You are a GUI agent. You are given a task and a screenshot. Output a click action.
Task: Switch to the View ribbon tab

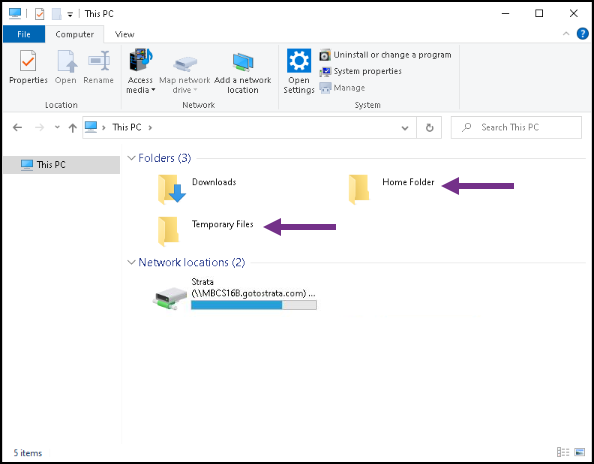point(125,34)
